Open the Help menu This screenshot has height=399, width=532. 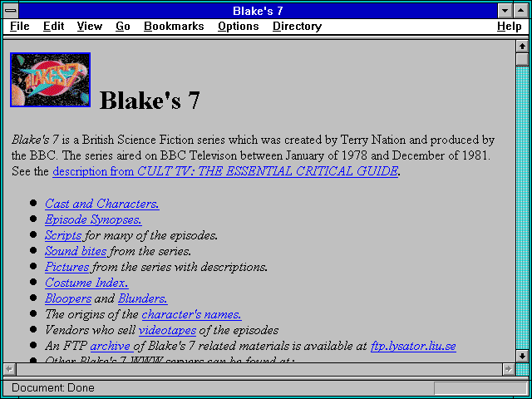pos(510,27)
